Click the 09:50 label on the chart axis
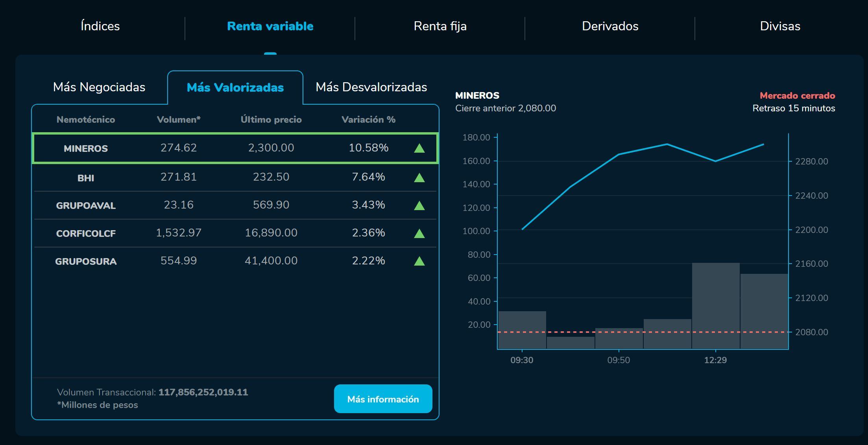The height and width of the screenshot is (445, 868). (x=619, y=360)
